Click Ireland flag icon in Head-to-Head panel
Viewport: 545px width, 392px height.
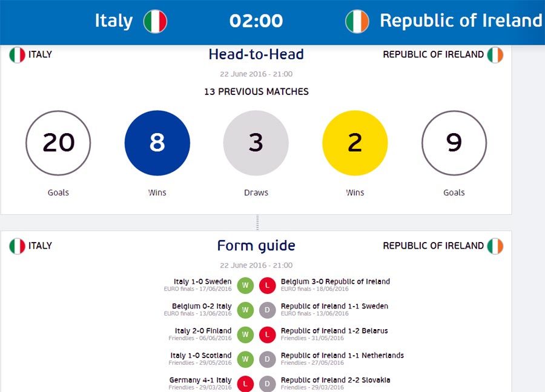pyautogui.click(x=495, y=55)
